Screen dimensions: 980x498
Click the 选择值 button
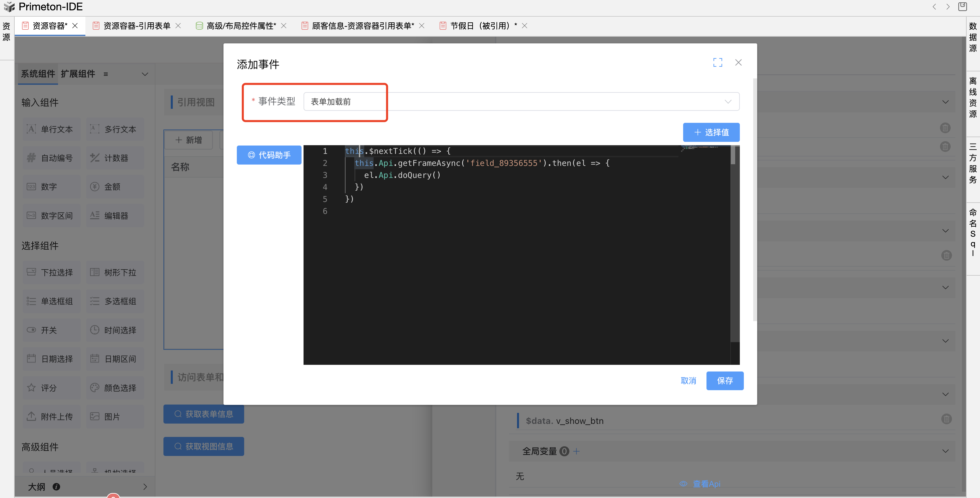(x=711, y=132)
